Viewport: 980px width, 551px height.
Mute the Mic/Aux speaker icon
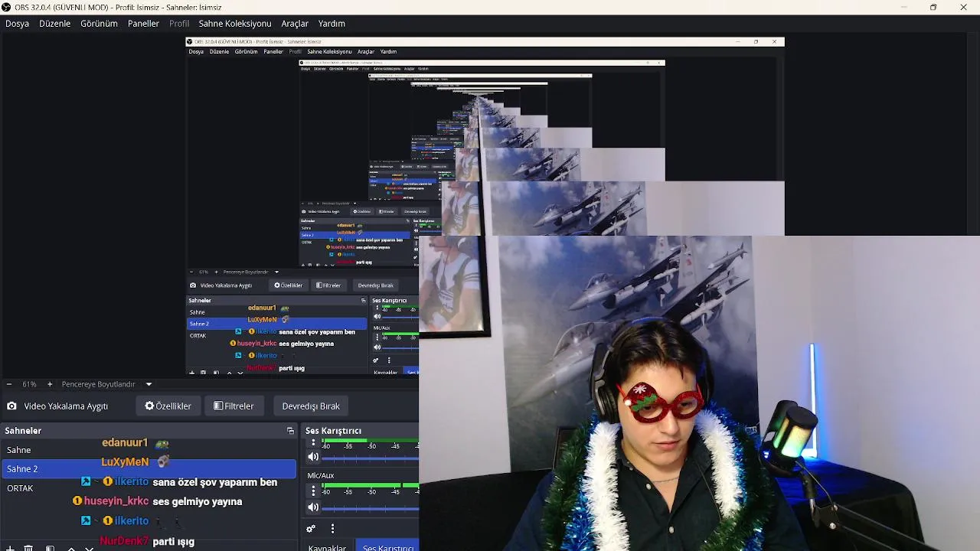coord(313,507)
